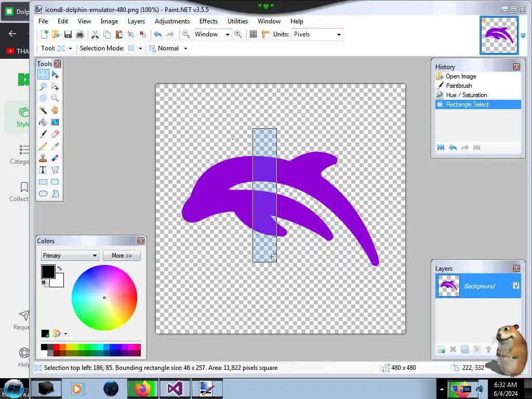Viewport: 532px width, 399px height.
Task: Select the Recolor tool
Action: click(x=55, y=158)
